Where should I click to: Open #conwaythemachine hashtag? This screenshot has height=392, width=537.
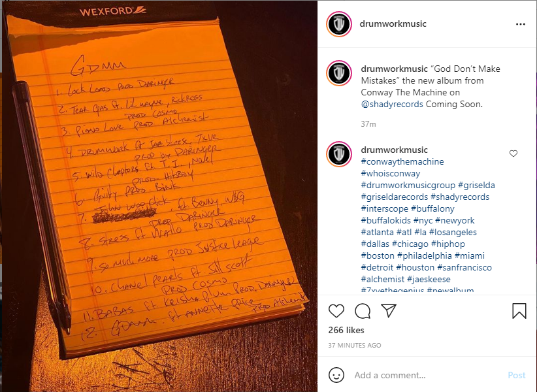402,161
